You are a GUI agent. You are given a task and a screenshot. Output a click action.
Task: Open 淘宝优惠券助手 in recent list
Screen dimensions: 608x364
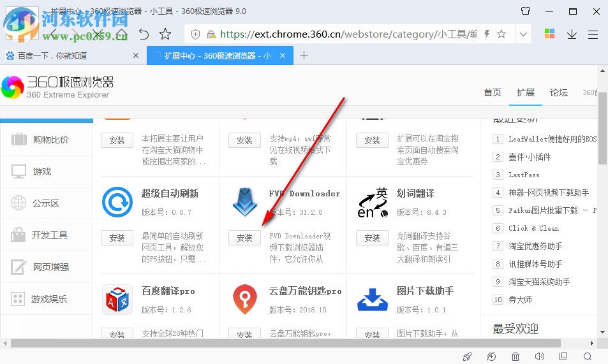(535, 246)
